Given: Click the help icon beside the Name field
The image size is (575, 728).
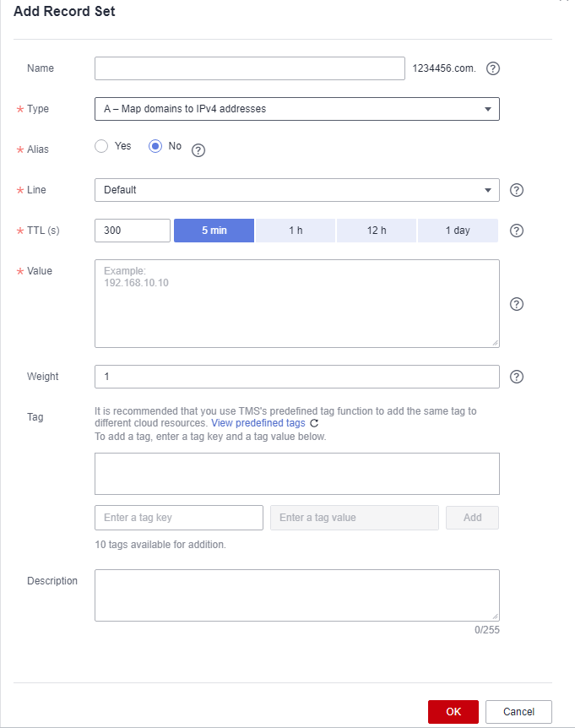Looking at the screenshot, I should 494,68.
